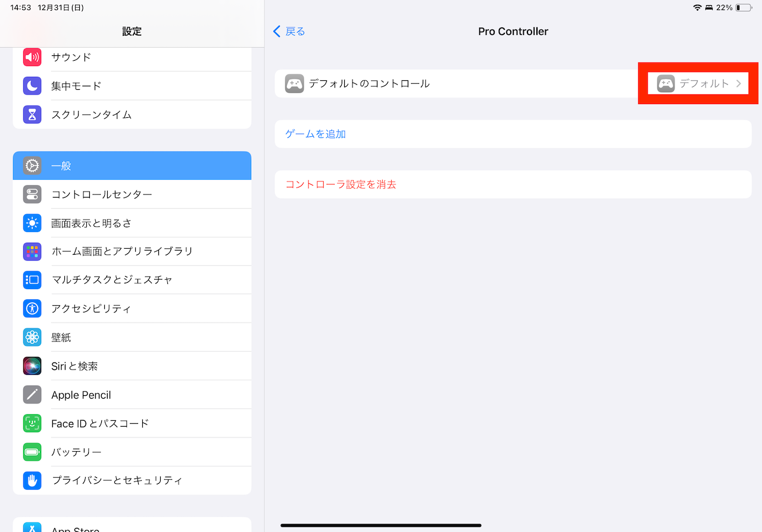Image resolution: width=762 pixels, height=532 pixels.
Task: Tap the Privacy hand icon
Action: [32, 480]
